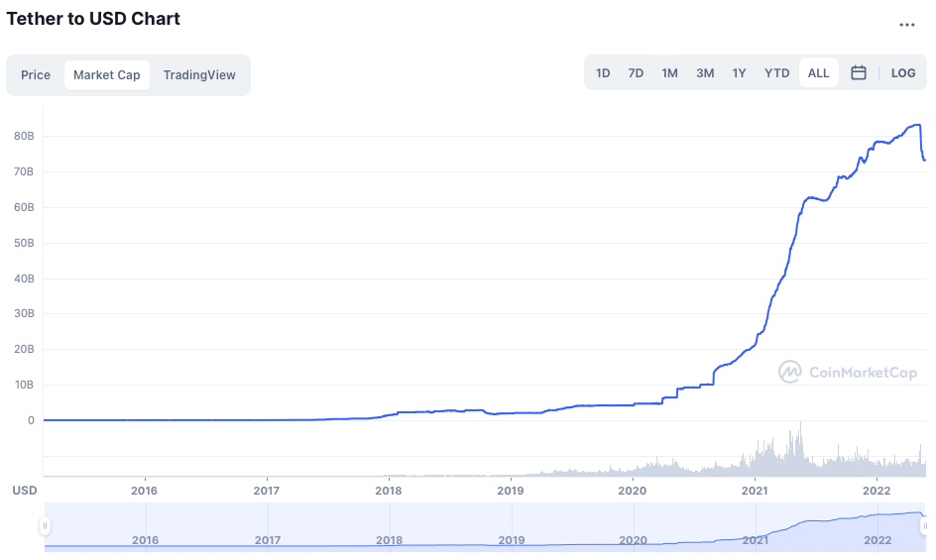Click the 2019 x-axis label on chart
Screen dimensions: 936x560
pyautogui.click(x=511, y=491)
